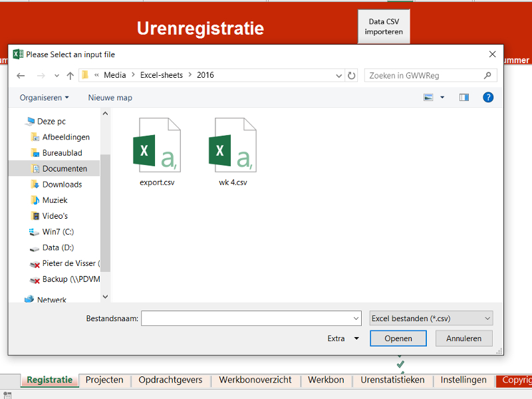Open the Extra dropdown menu
Screen dimensions: 532x399
pos(343,338)
